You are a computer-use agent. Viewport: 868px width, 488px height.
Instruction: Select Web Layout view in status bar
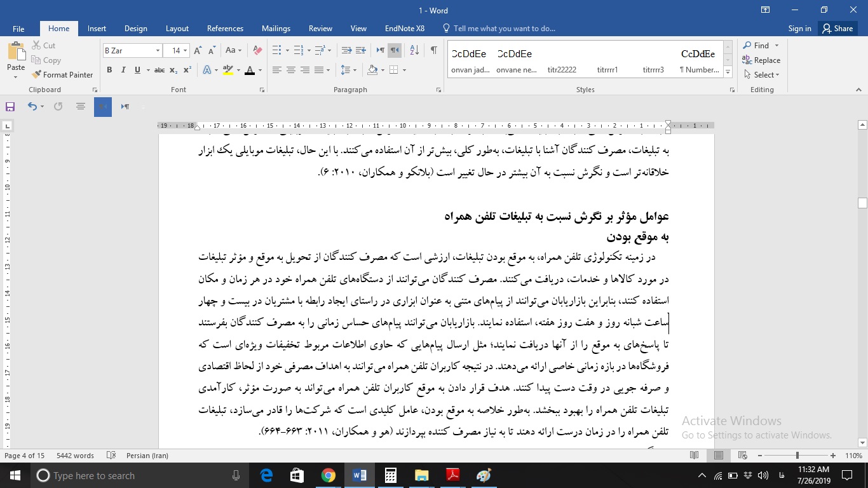pyautogui.click(x=742, y=455)
